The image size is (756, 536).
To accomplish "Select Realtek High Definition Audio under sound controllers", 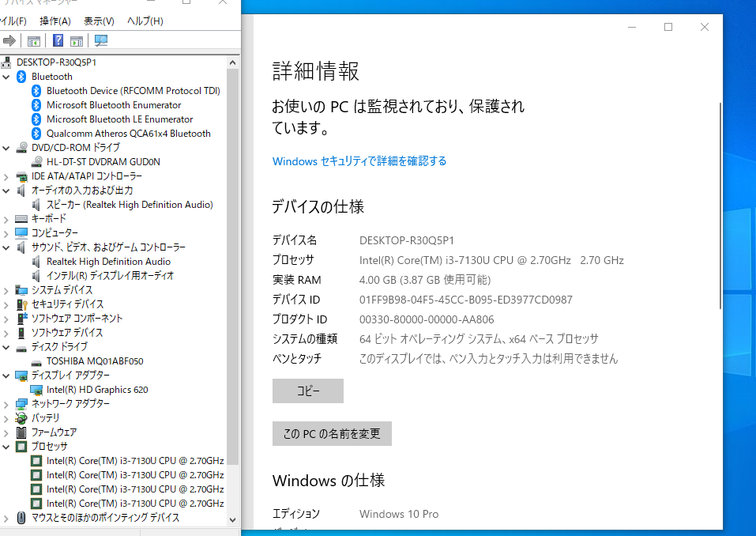I will coord(108,262).
